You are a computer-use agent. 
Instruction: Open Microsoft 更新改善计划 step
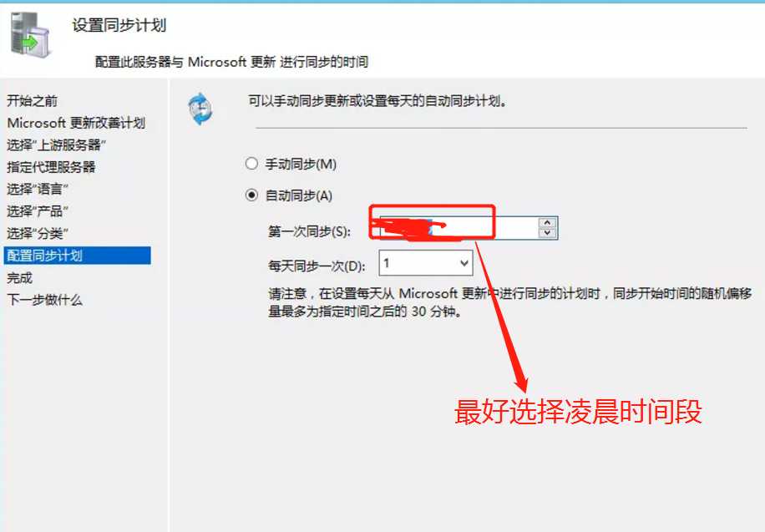(76, 123)
